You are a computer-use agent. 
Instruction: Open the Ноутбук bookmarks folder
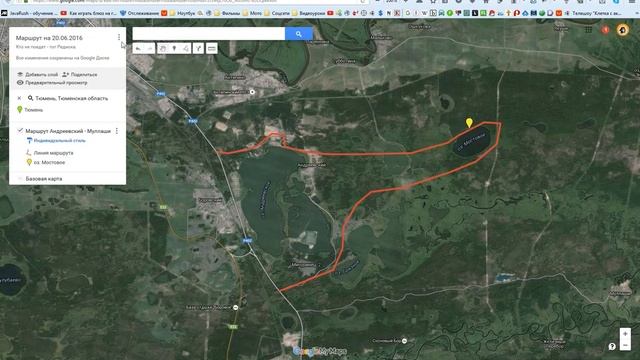(x=182, y=13)
